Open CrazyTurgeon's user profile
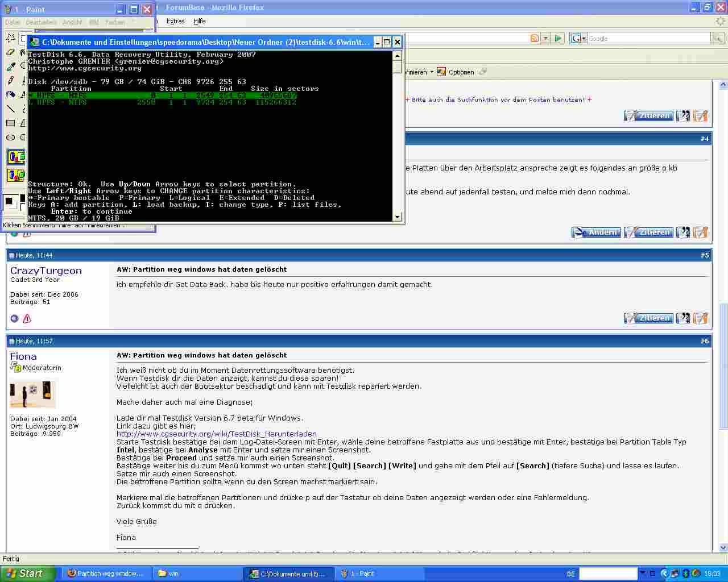Image resolution: width=728 pixels, height=582 pixels. [46, 271]
